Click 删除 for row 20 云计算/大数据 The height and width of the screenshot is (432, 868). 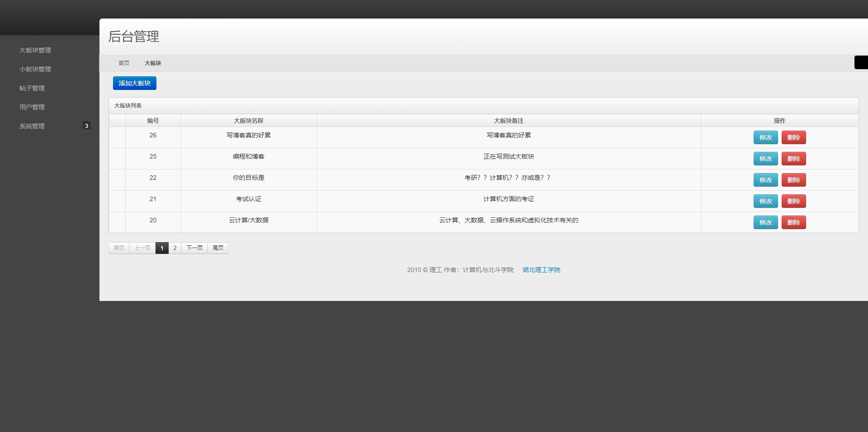[x=793, y=222]
